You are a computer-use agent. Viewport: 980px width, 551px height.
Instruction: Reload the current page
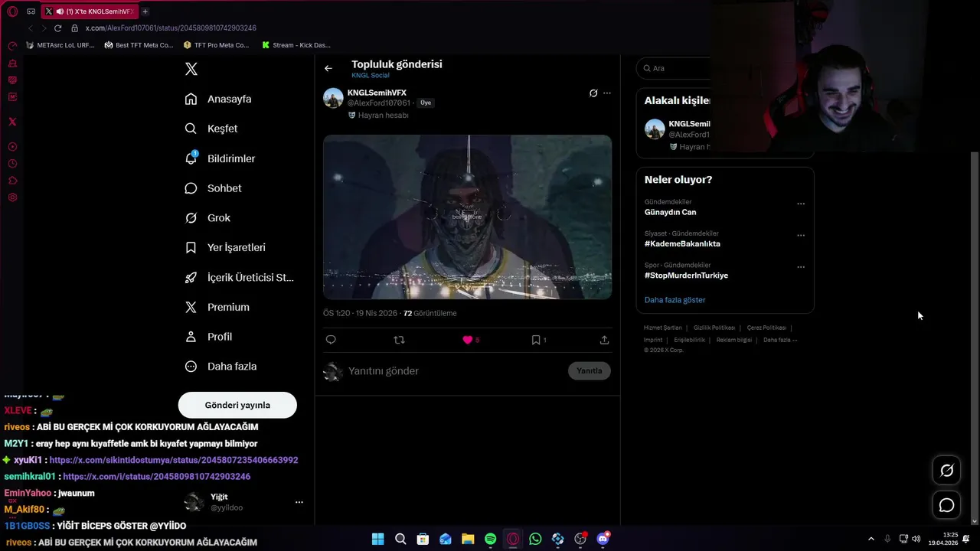[x=57, y=28]
